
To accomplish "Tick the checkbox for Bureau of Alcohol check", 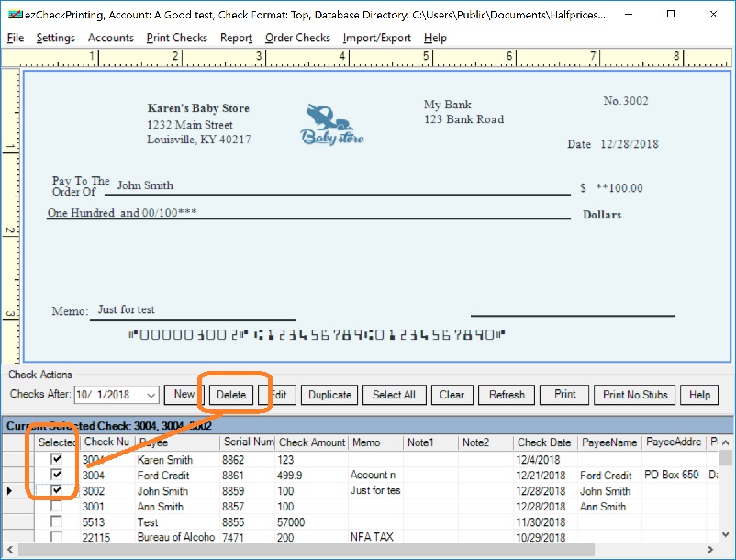I will (x=57, y=537).
